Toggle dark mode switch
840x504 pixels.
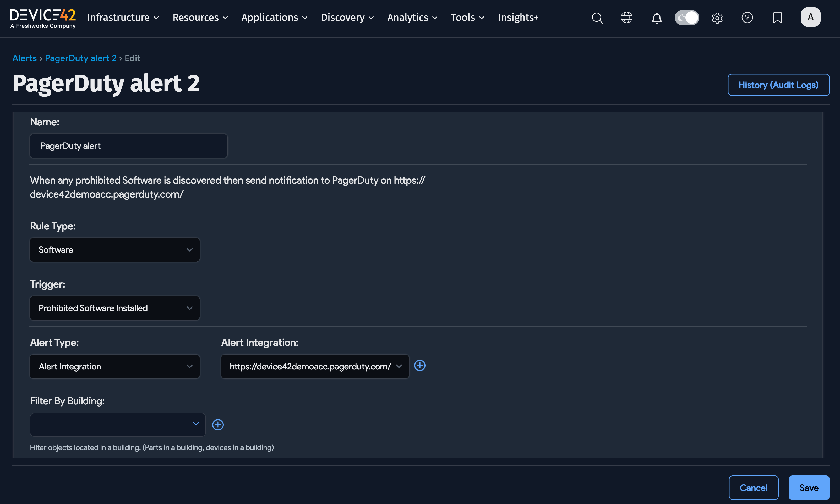click(687, 17)
